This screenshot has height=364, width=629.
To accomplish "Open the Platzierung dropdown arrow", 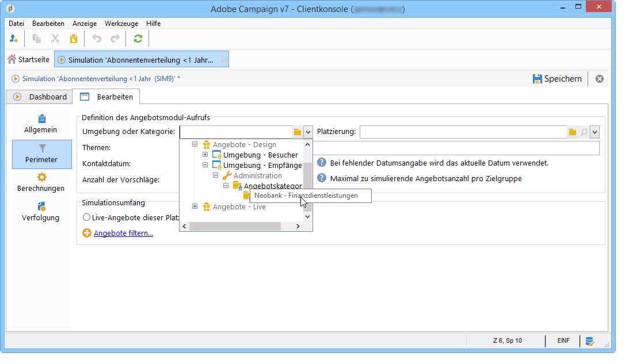I will (594, 132).
